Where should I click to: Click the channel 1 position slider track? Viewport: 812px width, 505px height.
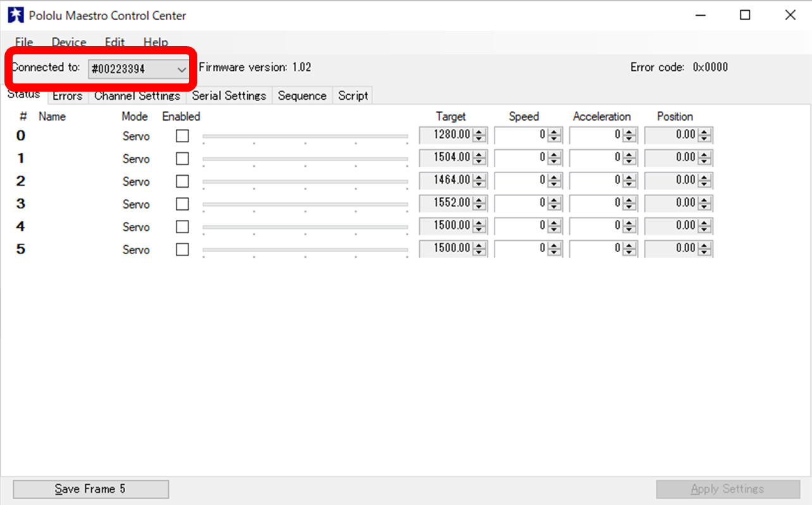tap(305, 159)
